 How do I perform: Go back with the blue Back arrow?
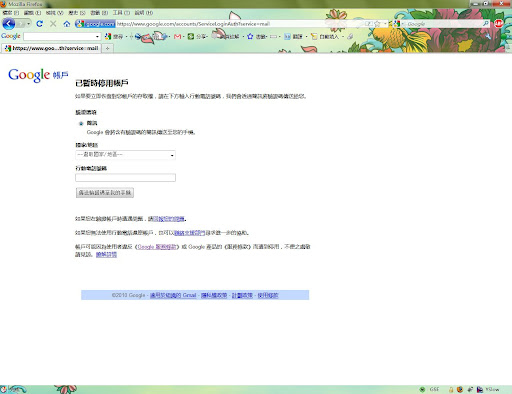tap(8, 24)
